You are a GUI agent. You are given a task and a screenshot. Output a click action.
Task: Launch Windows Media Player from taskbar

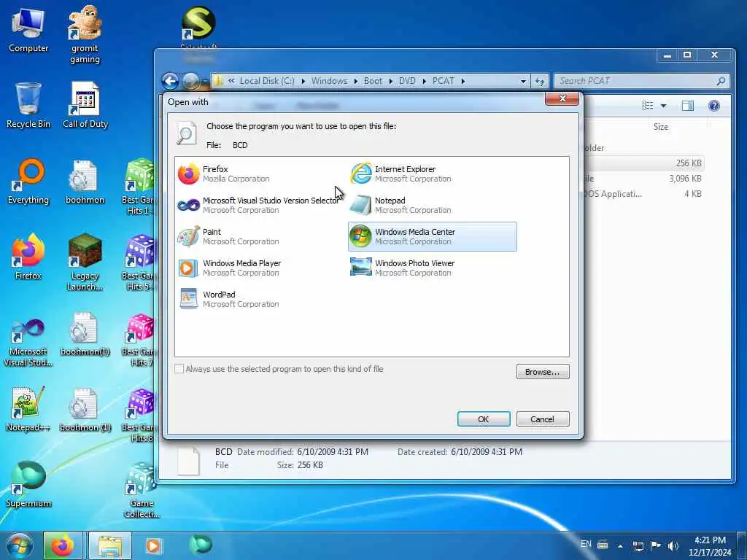pyautogui.click(x=153, y=545)
